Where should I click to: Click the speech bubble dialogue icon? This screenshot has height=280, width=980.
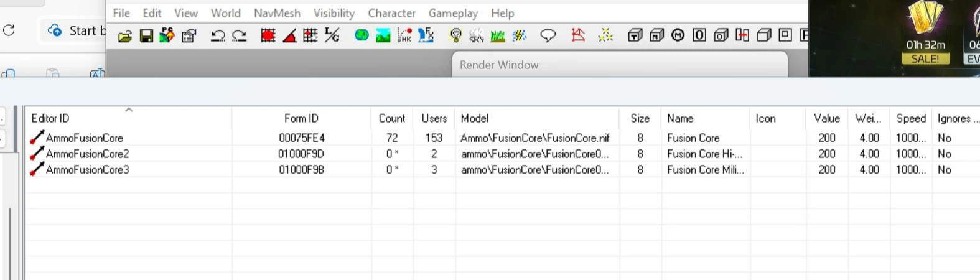pos(548,35)
